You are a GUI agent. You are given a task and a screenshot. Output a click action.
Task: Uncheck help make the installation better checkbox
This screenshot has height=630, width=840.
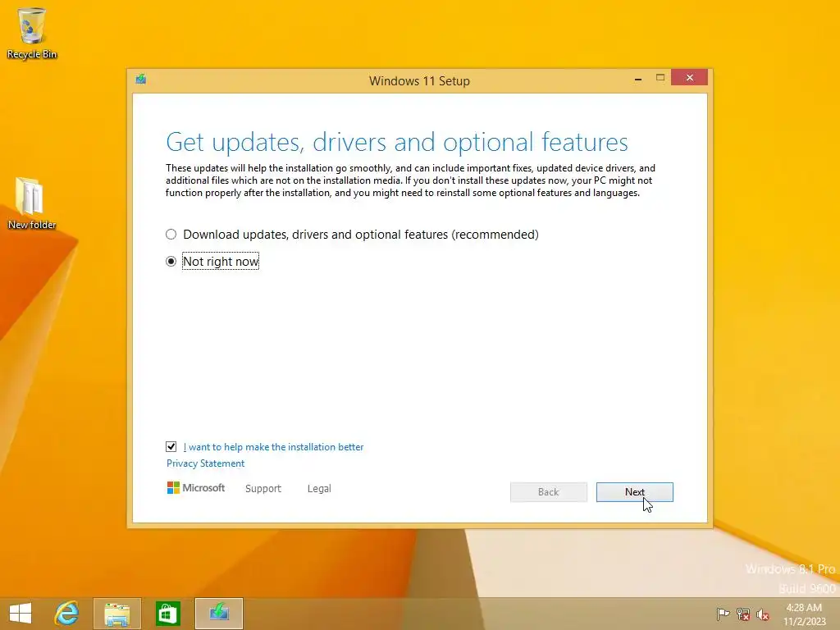171,447
